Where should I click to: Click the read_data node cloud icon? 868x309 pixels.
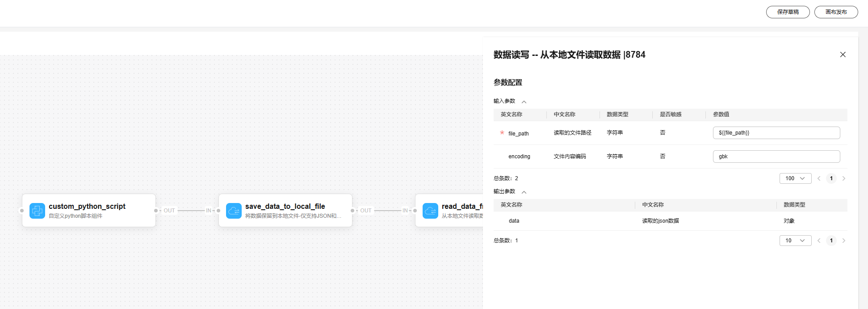tap(430, 211)
